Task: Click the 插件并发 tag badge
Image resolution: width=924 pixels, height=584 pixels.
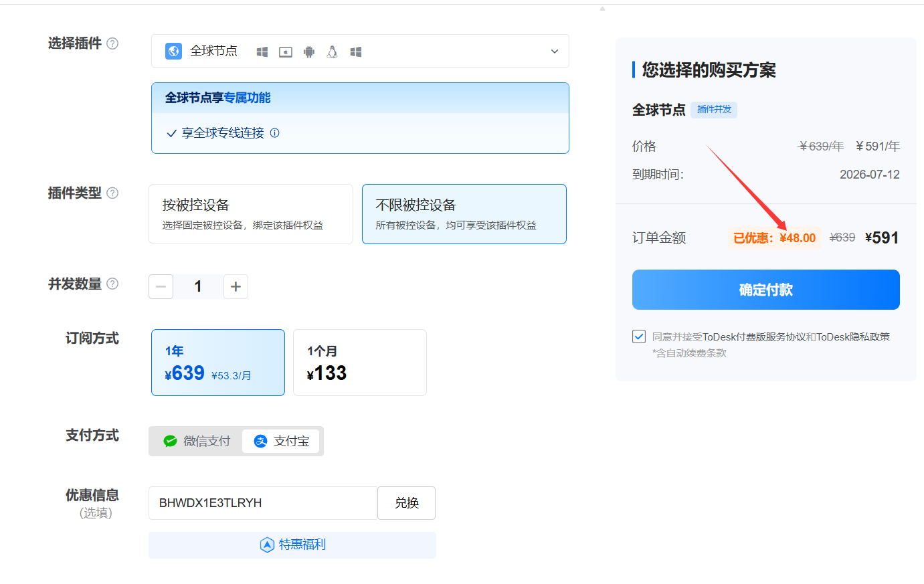Action: [x=714, y=109]
